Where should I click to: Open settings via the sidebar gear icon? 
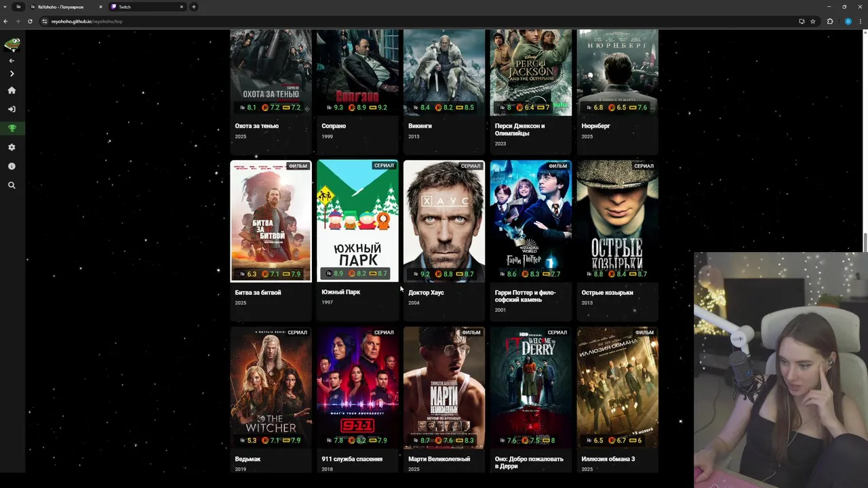[x=12, y=147]
